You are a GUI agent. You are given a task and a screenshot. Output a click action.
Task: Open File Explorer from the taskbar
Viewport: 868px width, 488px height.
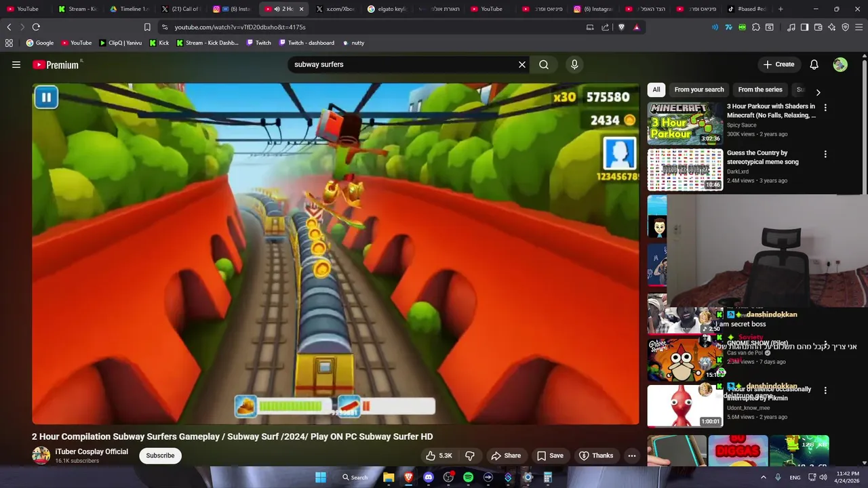389,477
